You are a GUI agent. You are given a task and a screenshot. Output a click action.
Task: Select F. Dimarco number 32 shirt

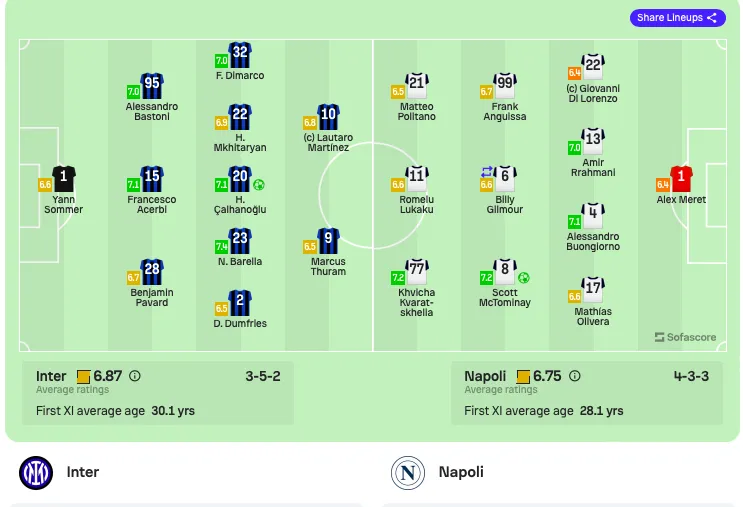240,54
